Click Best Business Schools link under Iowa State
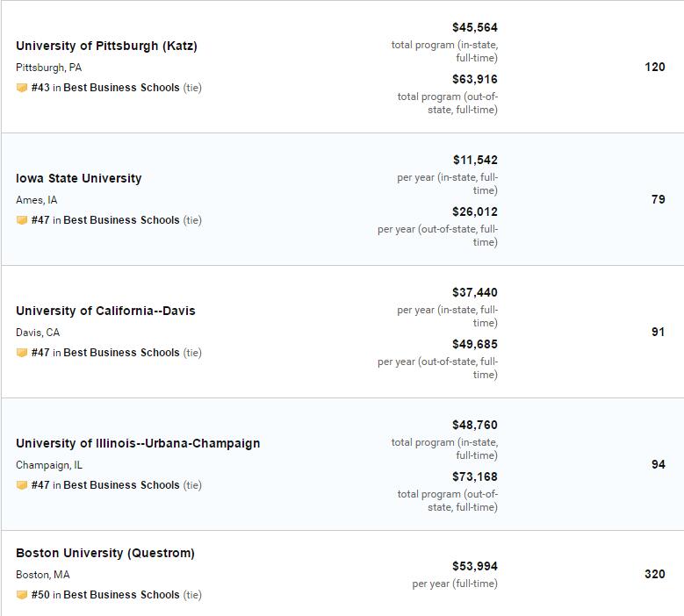684x616 pixels. click(x=121, y=220)
